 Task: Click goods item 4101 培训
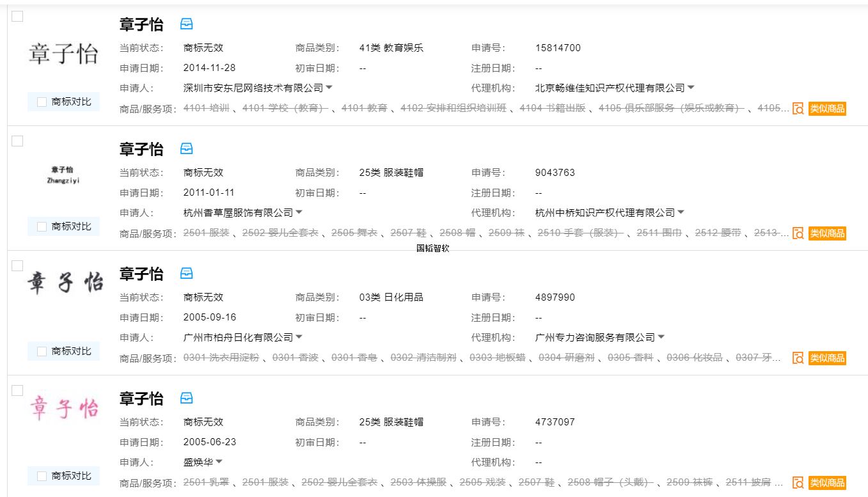tap(207, 108)
